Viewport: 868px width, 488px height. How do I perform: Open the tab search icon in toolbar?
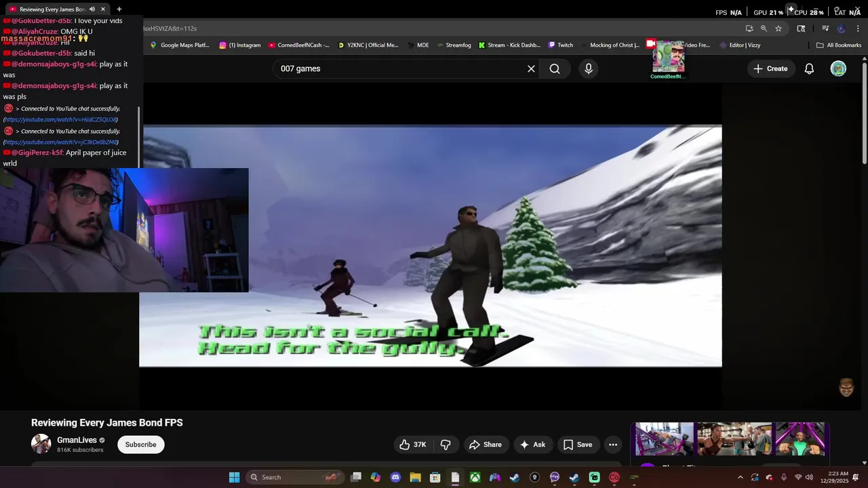point(801,28)
